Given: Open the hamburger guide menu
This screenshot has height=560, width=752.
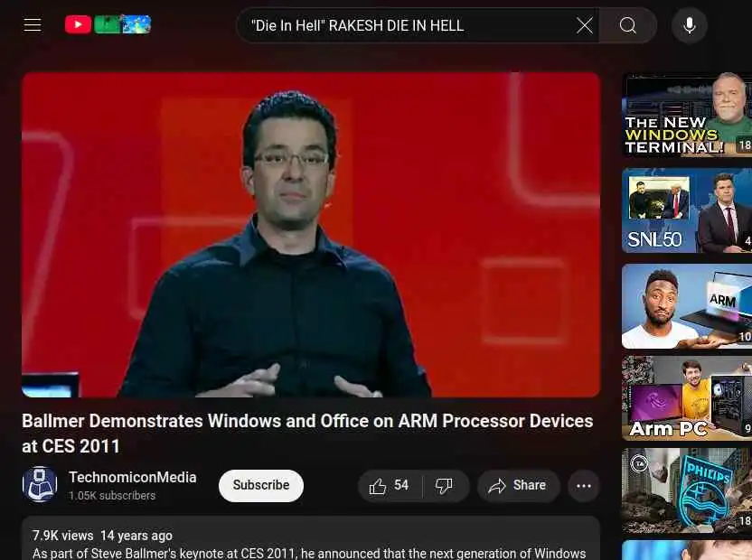Looking at the screenshot, I should tap(33, 25).
